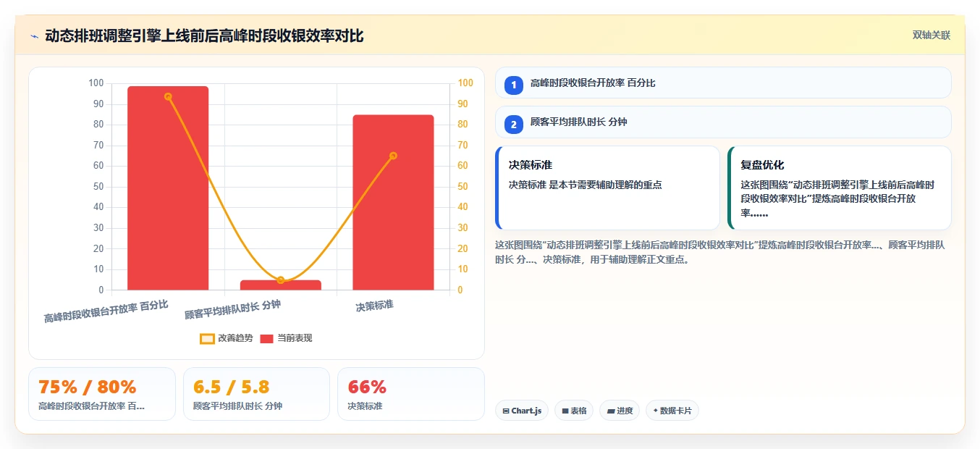The image size is (980, 449).
Task: Select the 表格 tag chip
Action: (574, 411)
